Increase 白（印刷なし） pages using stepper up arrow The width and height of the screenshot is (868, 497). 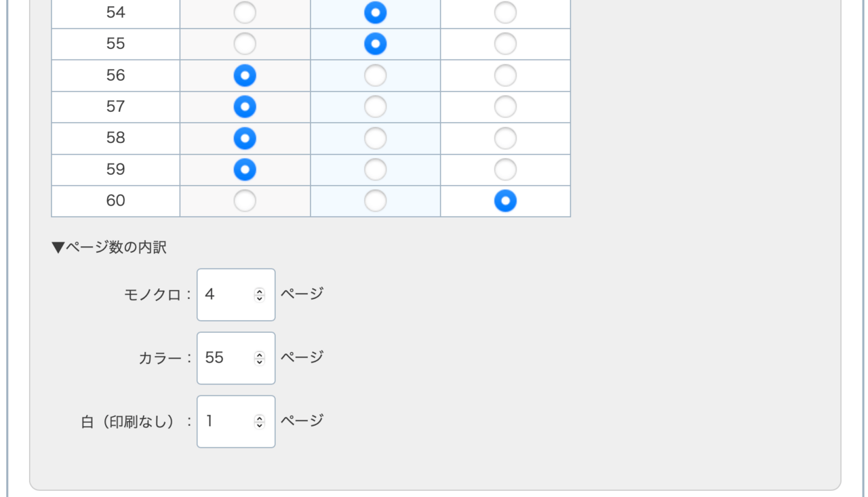(259, 418)
